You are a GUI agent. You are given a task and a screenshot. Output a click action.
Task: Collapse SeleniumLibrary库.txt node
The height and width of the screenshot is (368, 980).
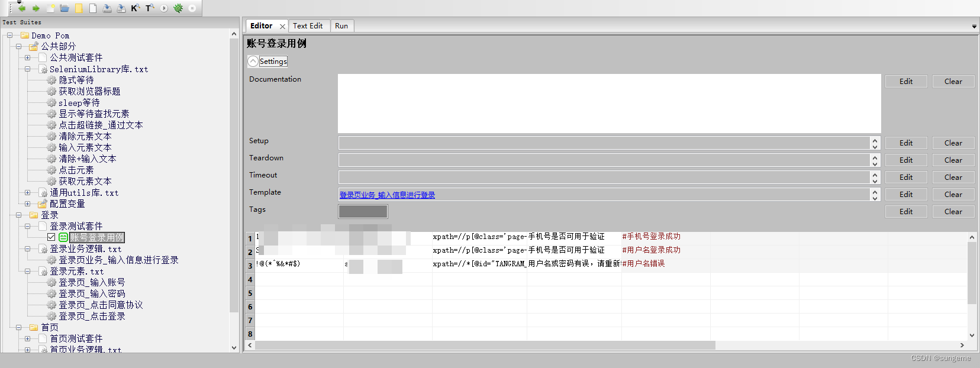pyautogui.click(x=28, y=69)
